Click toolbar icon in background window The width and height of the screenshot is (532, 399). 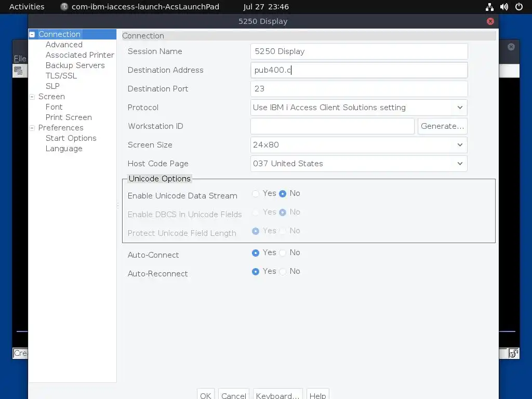point(18,71)
